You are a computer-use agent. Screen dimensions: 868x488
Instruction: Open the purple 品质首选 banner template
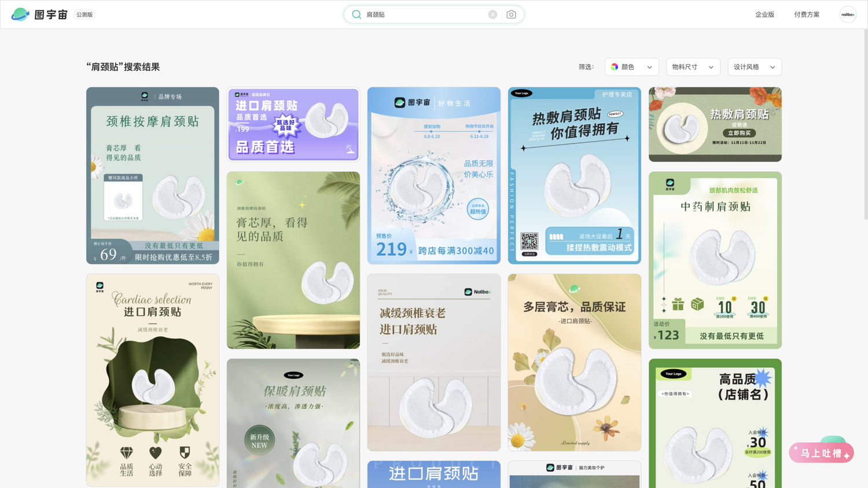pyautogui.click(x=293, y=124)
